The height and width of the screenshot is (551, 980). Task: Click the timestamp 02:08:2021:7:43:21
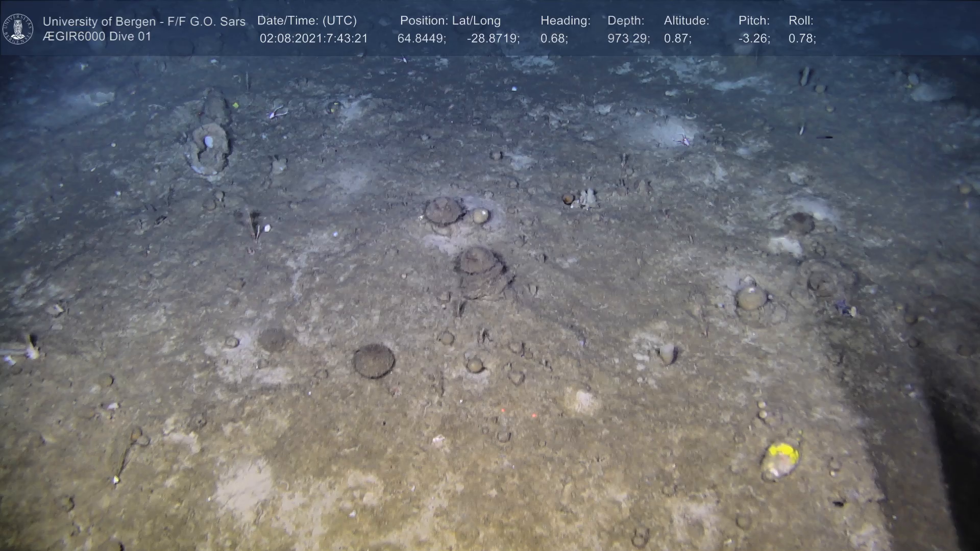(x=313, y=39)
